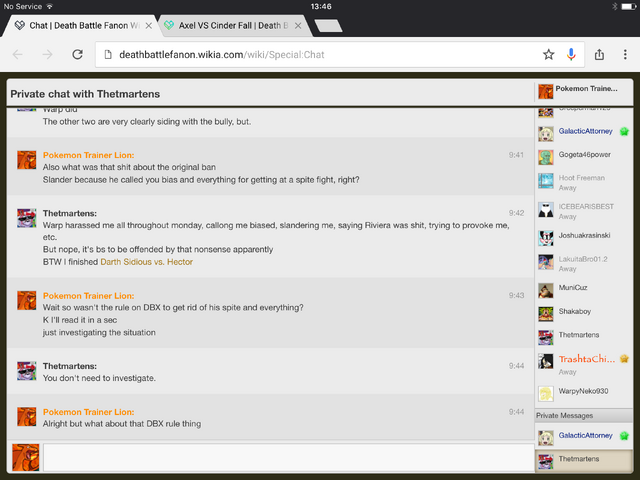Screen dimensions: 640x480
Task: Select LakuitaBro01.2 in user list
Action: point(583,259)
